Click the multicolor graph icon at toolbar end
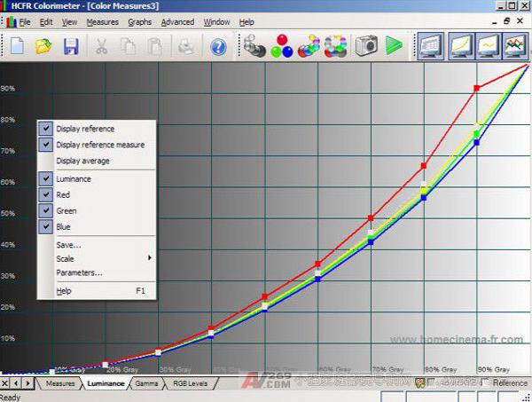Screen dimensions: 532x402 pyautogui.click(x=515, y=45)
